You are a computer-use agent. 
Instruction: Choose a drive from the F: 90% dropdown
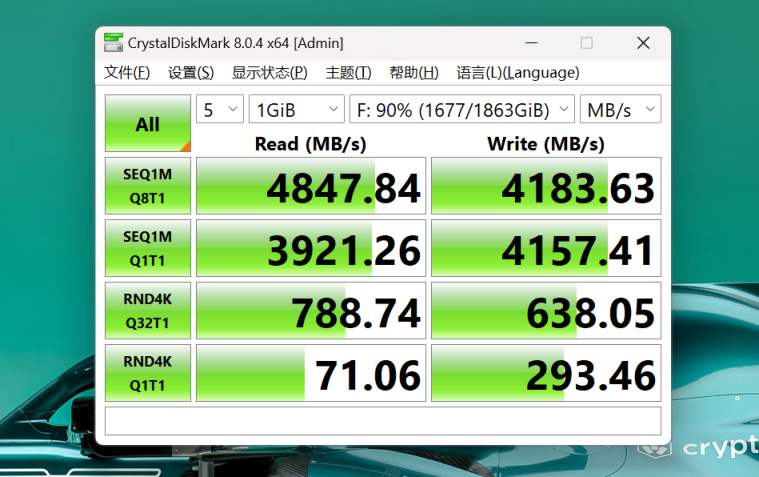[x=462, y=109]
